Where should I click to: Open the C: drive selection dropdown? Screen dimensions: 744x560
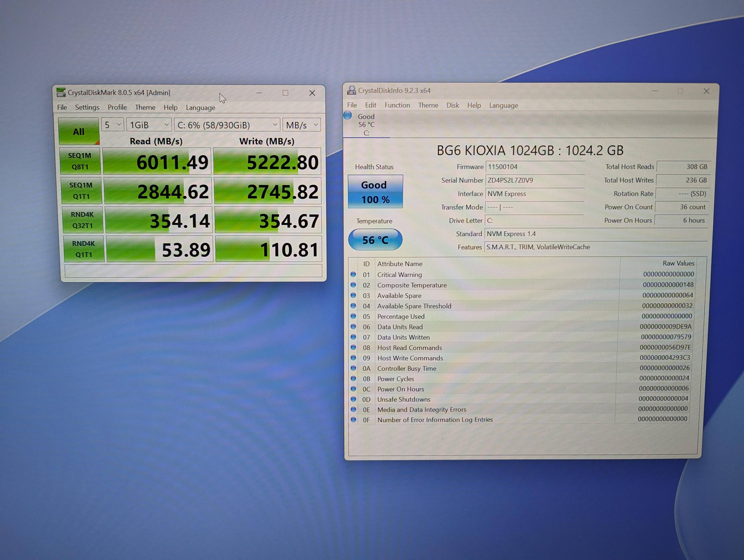[x=227, y=125]
